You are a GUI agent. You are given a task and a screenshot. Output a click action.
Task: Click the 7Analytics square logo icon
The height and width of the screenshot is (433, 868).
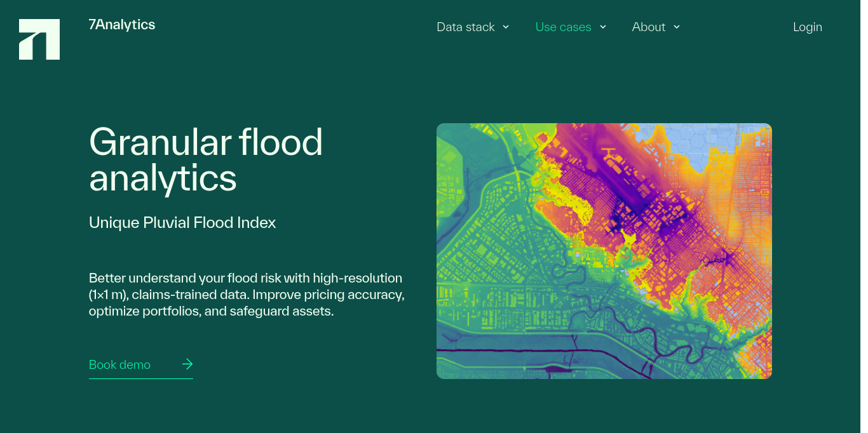39,39
